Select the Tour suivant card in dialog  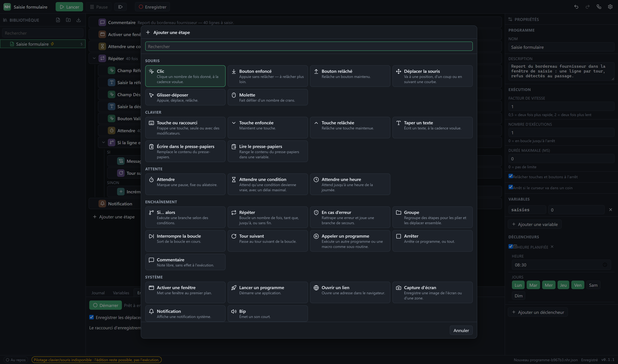(x=268, y=241)
